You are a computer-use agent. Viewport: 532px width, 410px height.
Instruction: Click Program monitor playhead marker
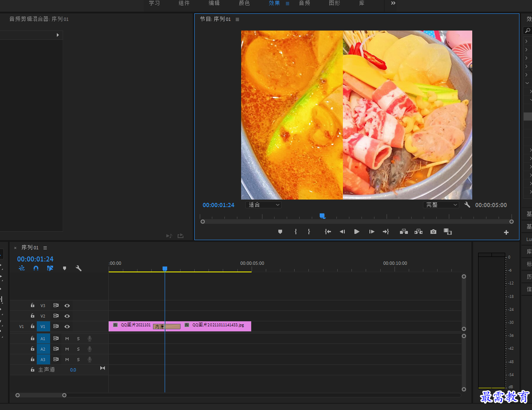[322, 216]
